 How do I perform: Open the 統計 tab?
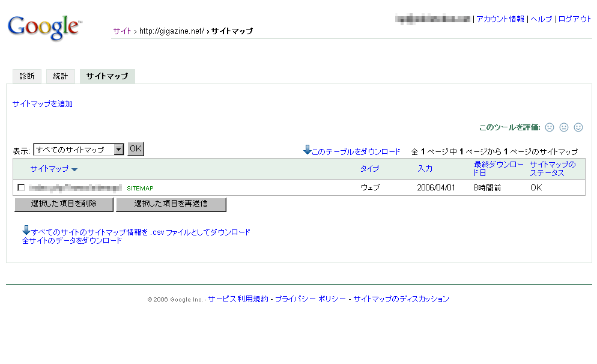point(60,76)
